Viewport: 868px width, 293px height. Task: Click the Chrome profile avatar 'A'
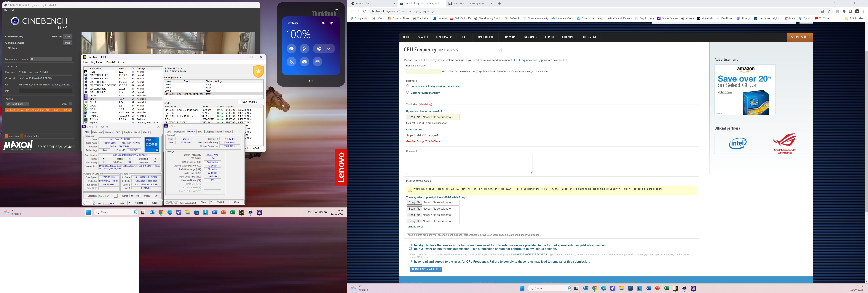857,11
